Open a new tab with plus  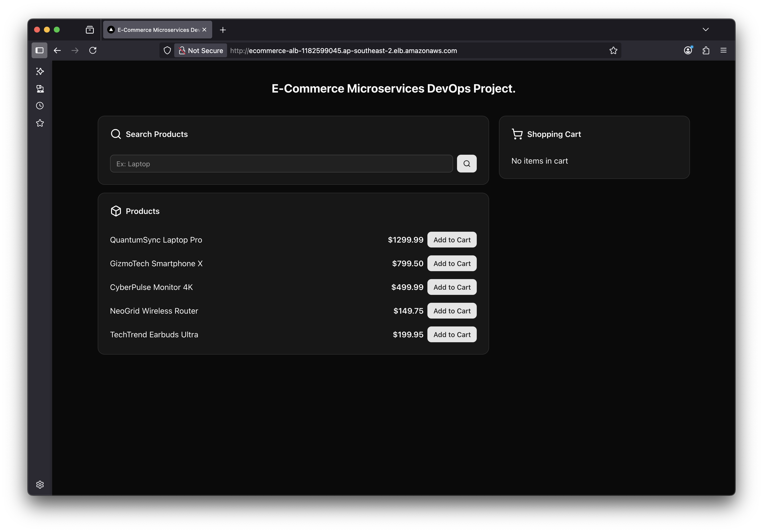click(223, 30)
